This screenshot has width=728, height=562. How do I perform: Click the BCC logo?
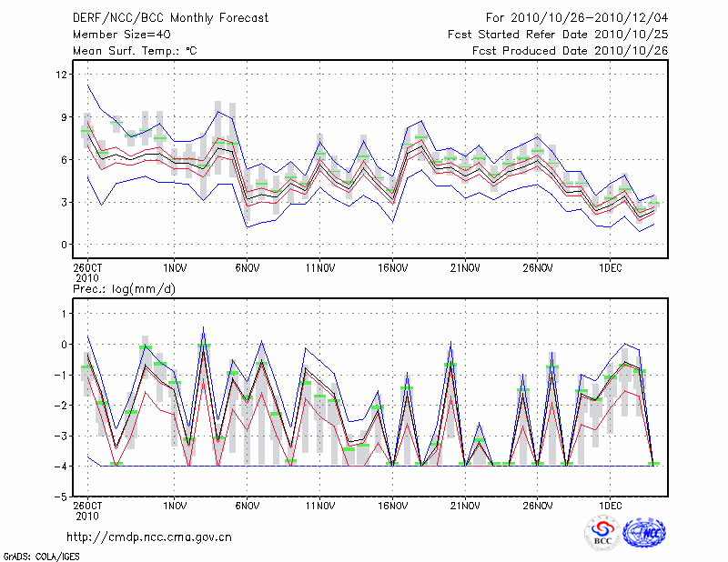tap(602, 533)
